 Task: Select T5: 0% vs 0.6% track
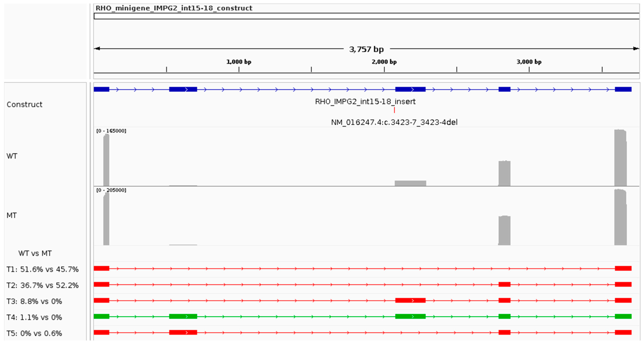34,333
